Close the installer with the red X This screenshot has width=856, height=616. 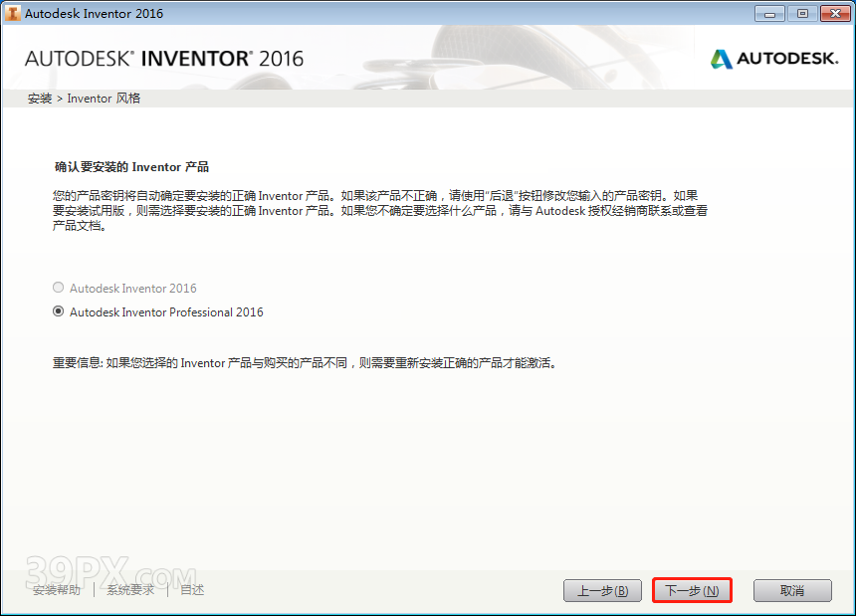[835, 13]
